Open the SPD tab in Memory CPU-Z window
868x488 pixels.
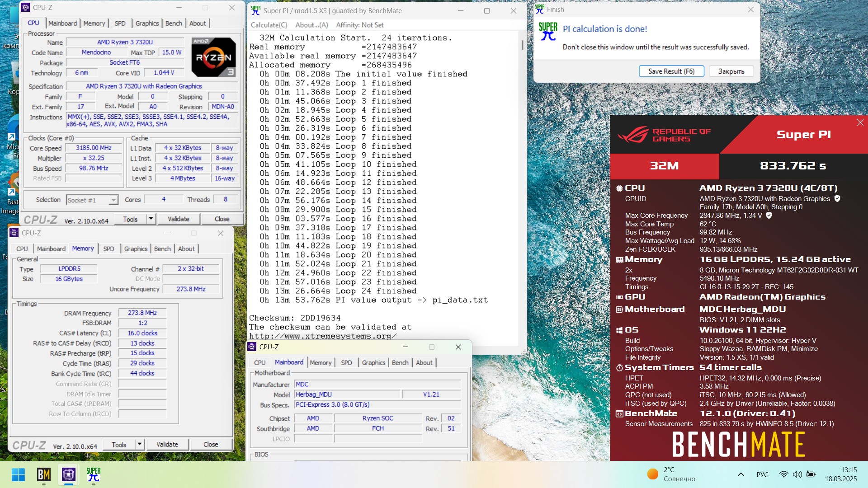[x=108, y=249]
